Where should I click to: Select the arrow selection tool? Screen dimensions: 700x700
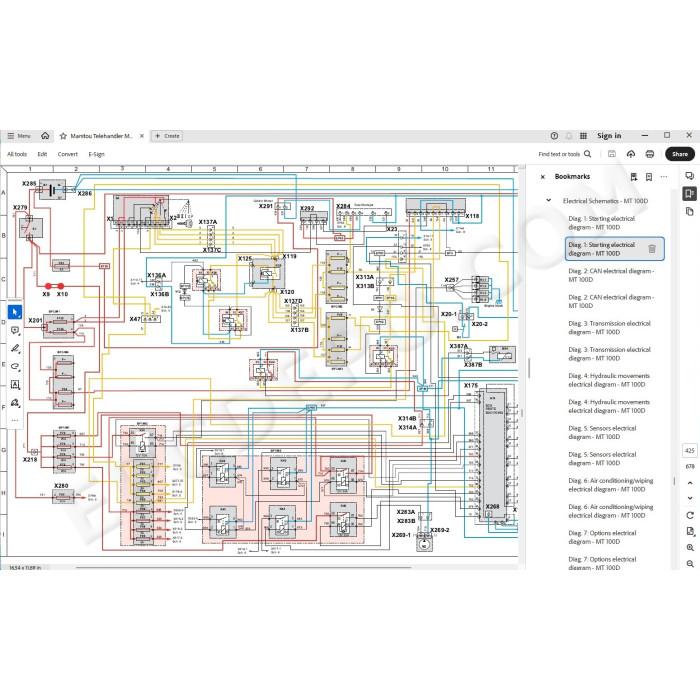(x=15, y=312)
